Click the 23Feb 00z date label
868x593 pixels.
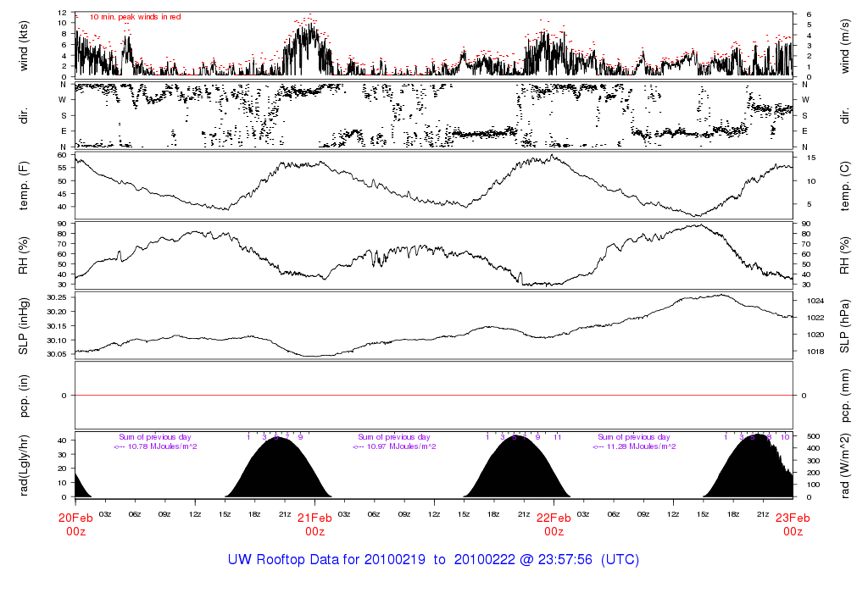tap(793, 524)
